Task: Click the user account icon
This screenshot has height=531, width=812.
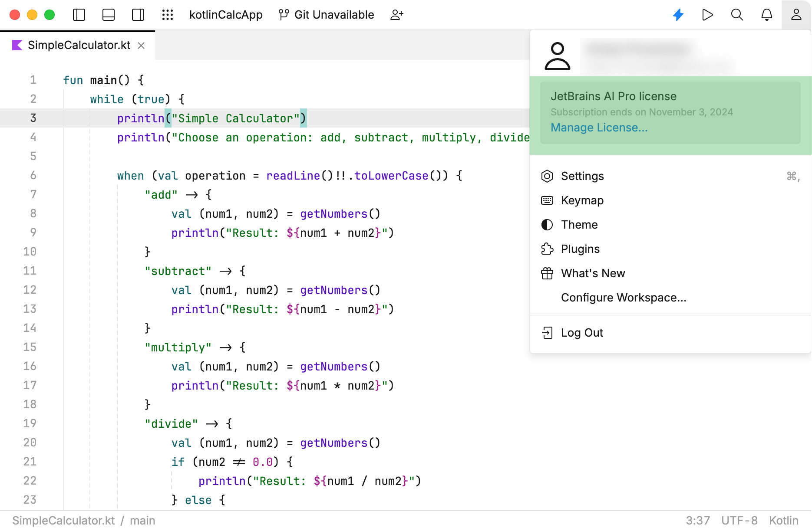Action: [x=796, y=15]
